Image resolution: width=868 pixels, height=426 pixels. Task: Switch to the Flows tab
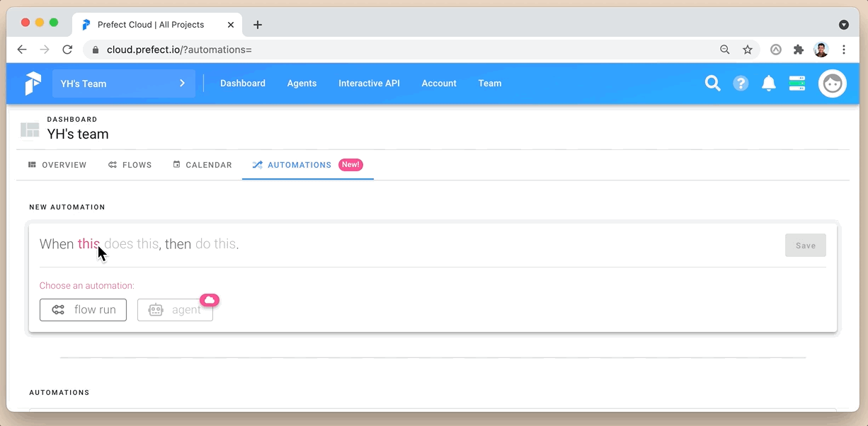pyautogui.click(x=130, y=165)
